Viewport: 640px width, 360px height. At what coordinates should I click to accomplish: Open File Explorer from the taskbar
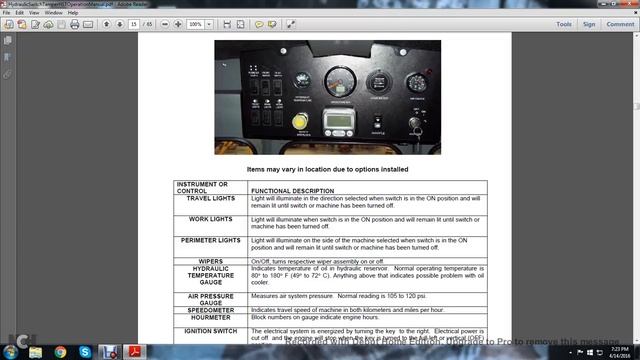click(36, 352)
